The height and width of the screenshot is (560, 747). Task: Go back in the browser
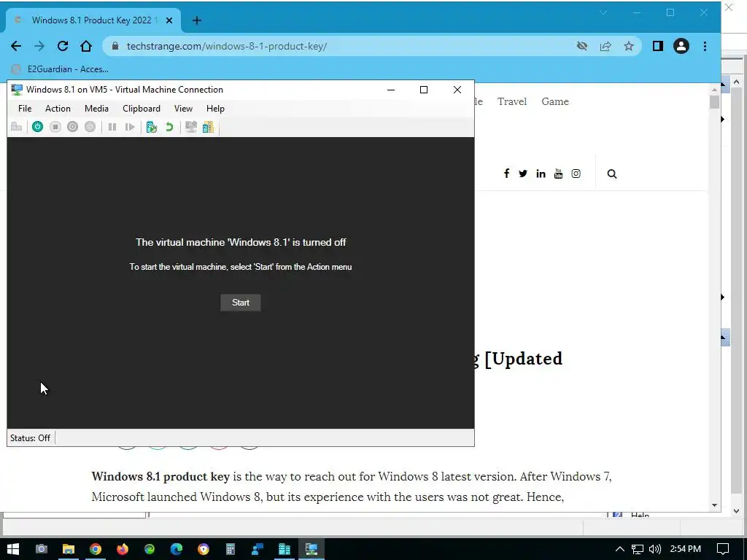pyautogui.click(x=16, y=46)
